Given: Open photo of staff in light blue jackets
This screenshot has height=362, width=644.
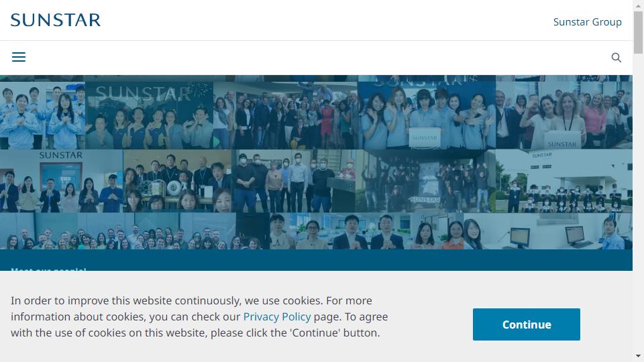Looking at the screenshot, I should (42, 115).
